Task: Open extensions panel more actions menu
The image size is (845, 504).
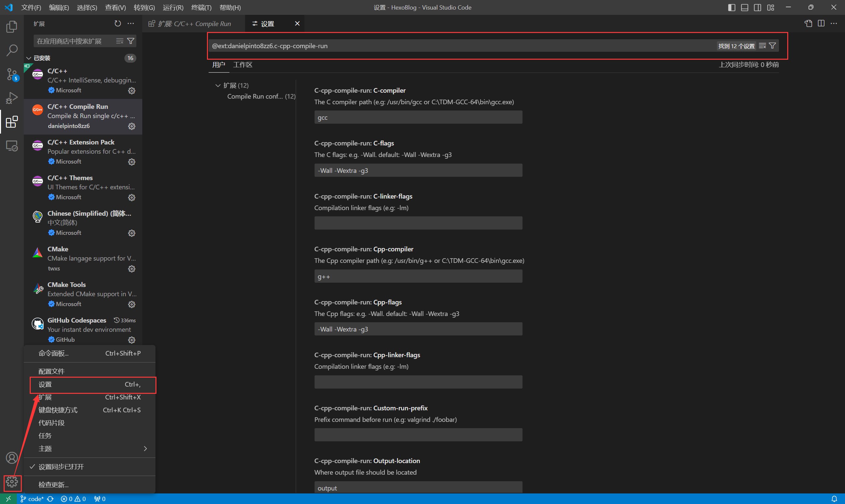Action: point(130,23)
